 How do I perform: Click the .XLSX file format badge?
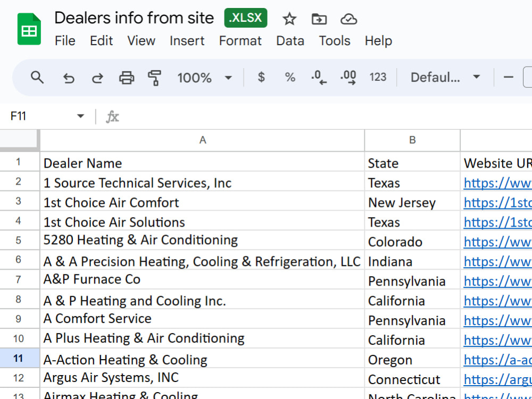[x=246, y=18]
